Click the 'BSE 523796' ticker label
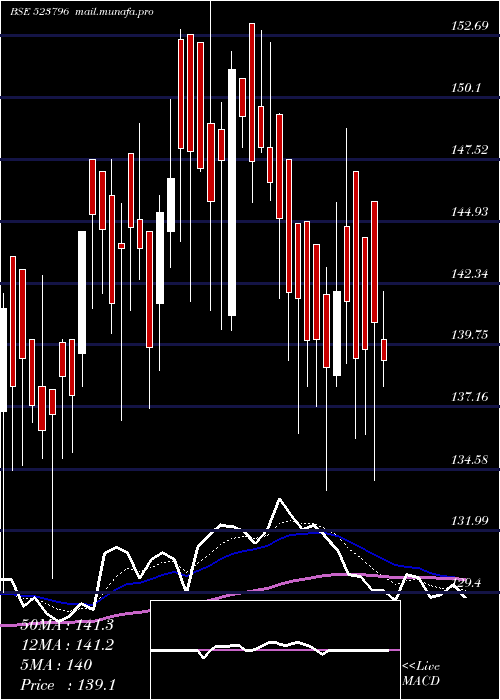Image resolution: width=500 pixels, height=700 pixels. 40,12
